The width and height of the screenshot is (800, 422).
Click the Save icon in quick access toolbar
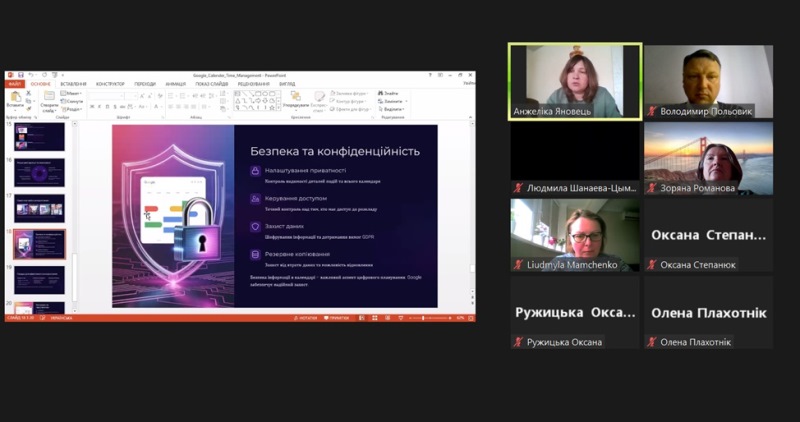[20, 75]
